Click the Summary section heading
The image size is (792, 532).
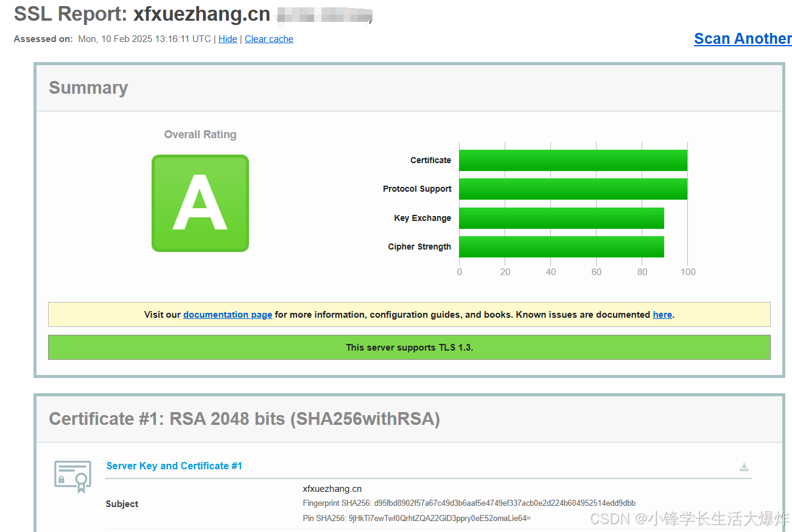[88, 88]
